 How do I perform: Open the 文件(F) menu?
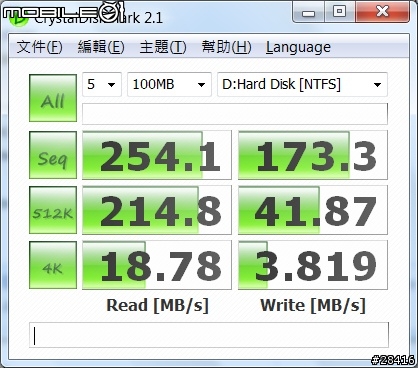[40, 47]
